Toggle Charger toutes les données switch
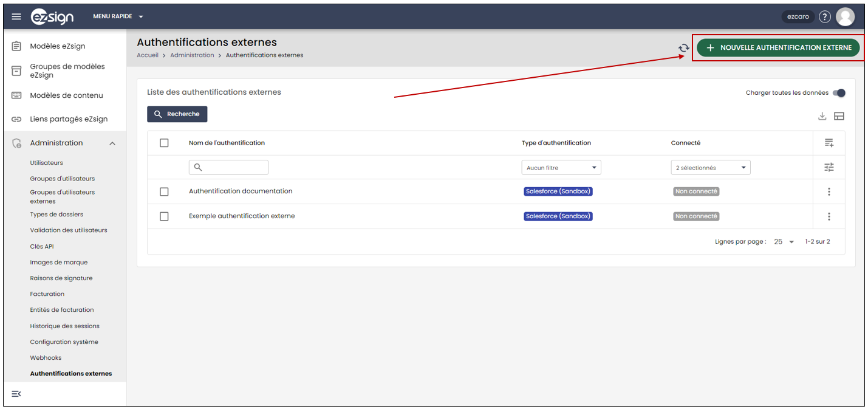Screen dimensions: 868x409 pos(839,93)
